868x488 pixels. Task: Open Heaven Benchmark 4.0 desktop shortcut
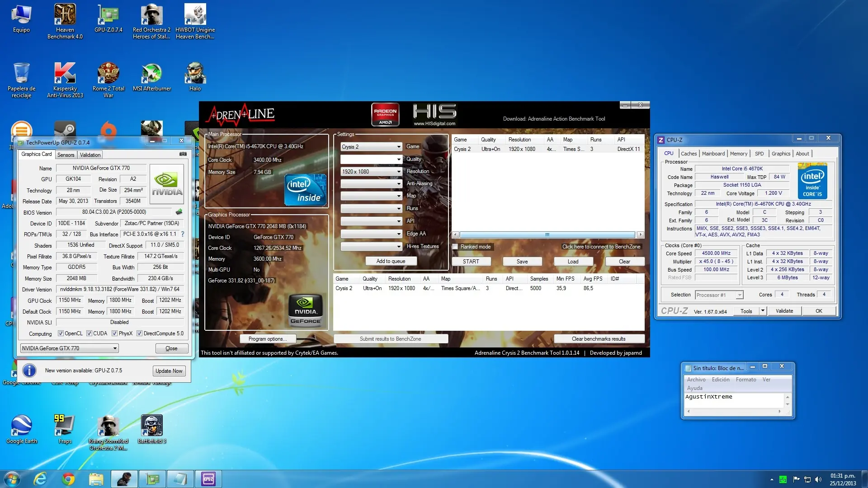tap(65, 21)
